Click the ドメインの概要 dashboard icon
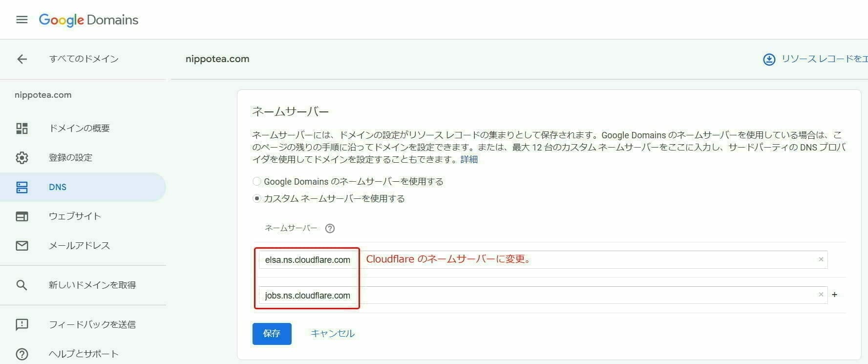868x364 pixels. coord(22,128)
